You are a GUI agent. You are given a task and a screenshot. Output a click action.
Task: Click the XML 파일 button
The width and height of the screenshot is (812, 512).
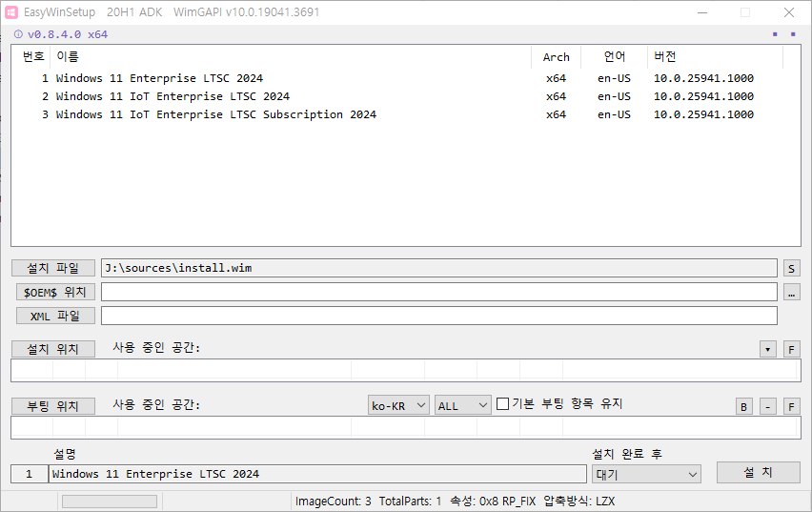pyautogui.click(x=55, y=316)
